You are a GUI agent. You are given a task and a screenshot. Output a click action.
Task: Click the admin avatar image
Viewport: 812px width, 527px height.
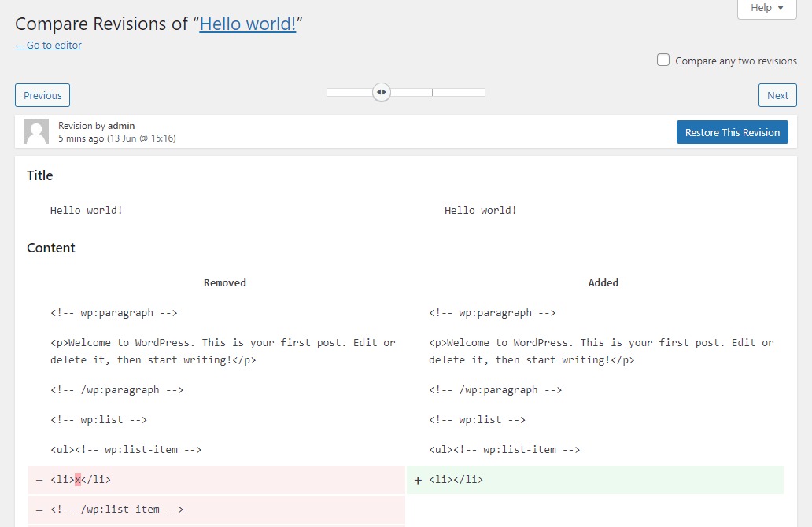pos(36,131)
